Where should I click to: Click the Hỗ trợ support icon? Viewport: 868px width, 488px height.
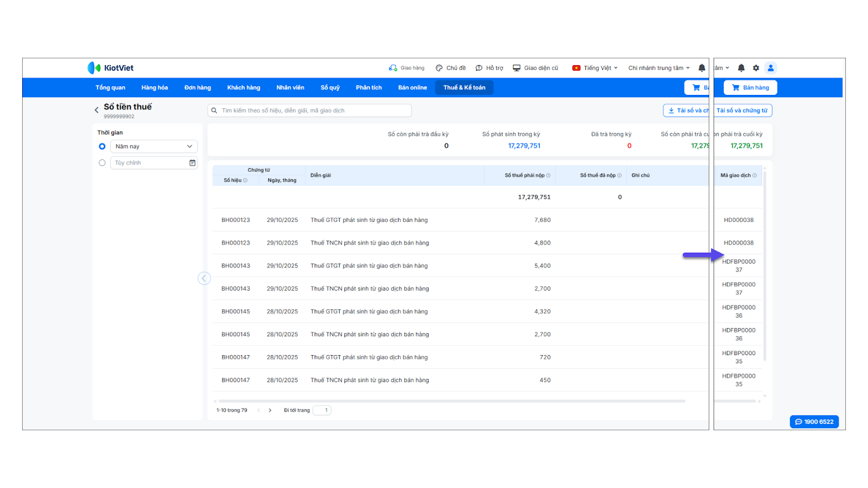[479, 68]
